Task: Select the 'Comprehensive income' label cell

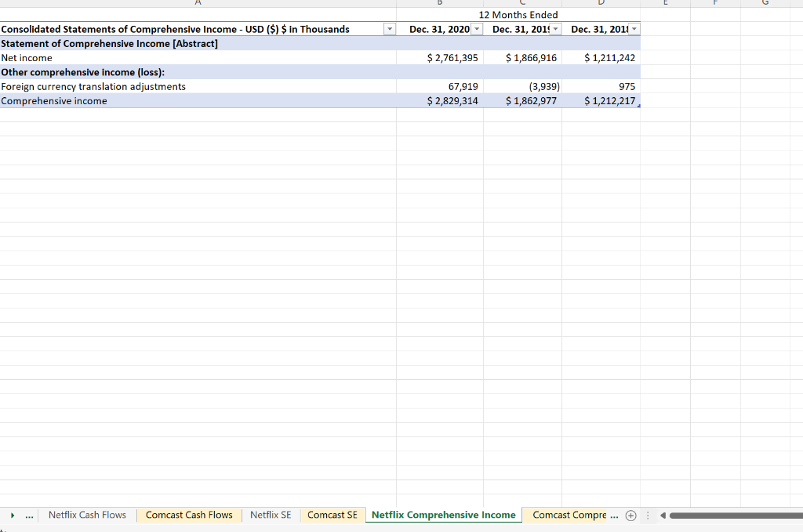Action: pyautogui.click(x=198, y=101)
